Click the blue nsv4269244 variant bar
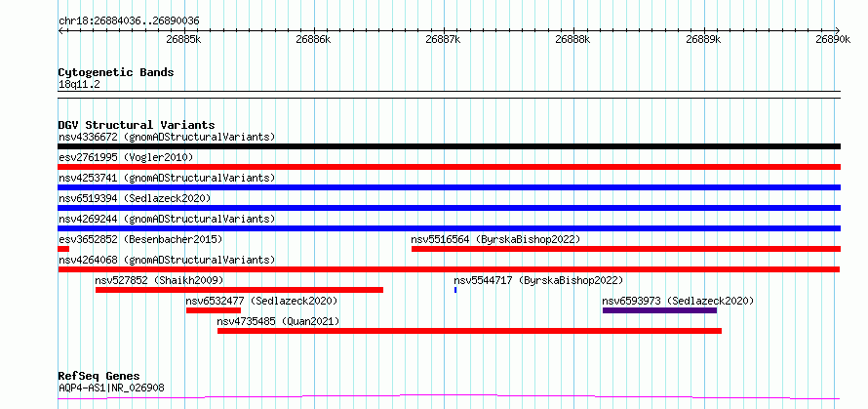Screen dimensions: 868x409 pyautogui.click(x=449, y=228)
